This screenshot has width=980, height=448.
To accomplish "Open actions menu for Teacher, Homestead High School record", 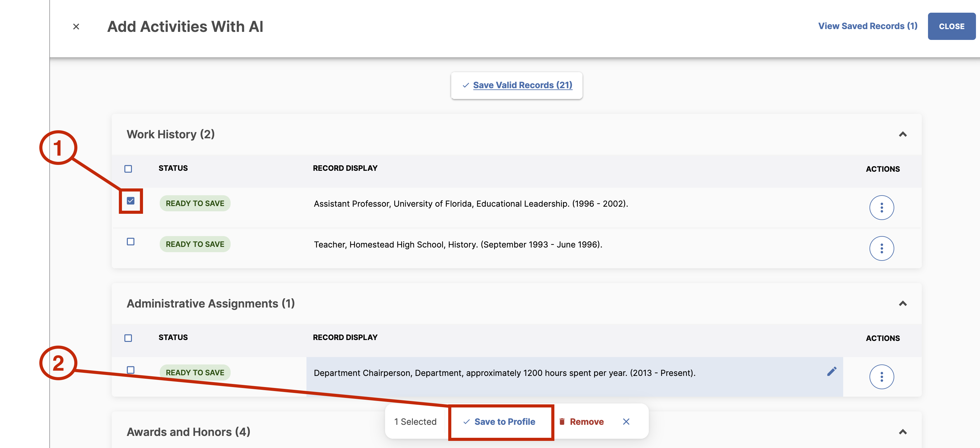I will 882,248.
